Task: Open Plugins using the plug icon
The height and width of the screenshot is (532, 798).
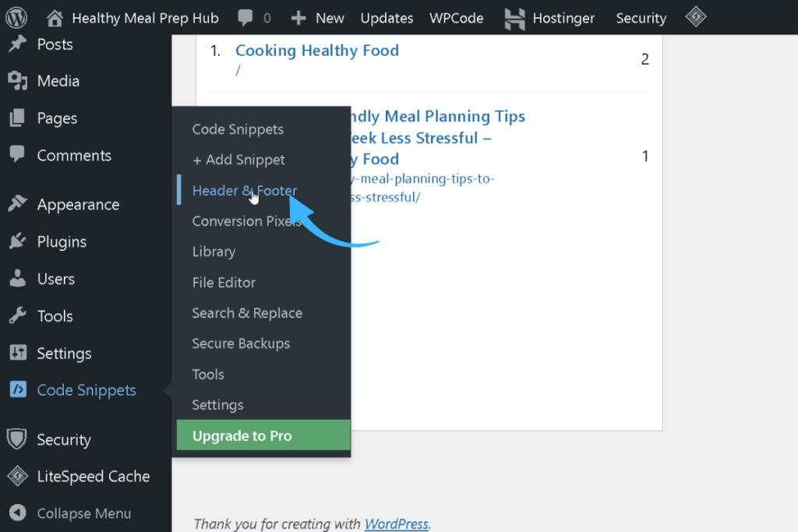Action: 17,241
